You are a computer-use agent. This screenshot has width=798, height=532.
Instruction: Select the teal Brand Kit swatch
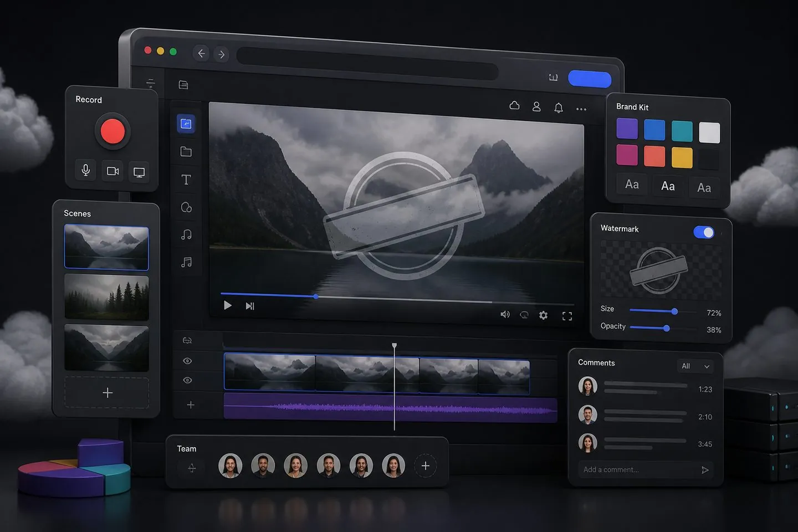tap(682, 131)
